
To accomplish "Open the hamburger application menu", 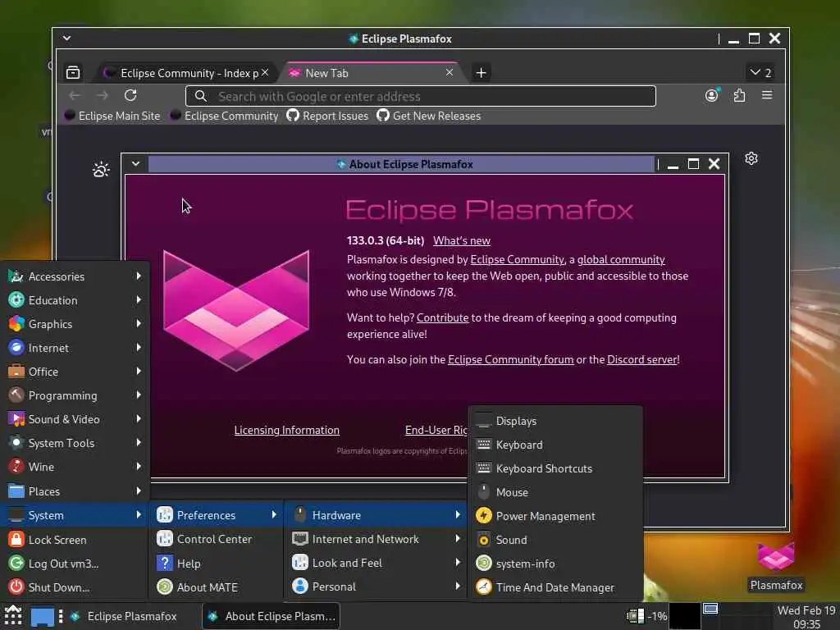I will [x=767, y=95].
